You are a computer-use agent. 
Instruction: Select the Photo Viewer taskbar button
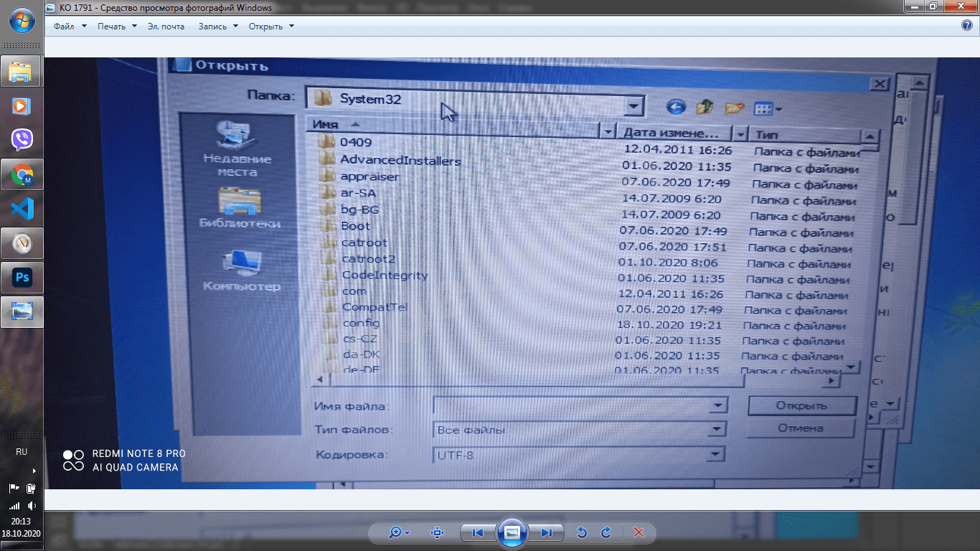[x=22, y=312]
